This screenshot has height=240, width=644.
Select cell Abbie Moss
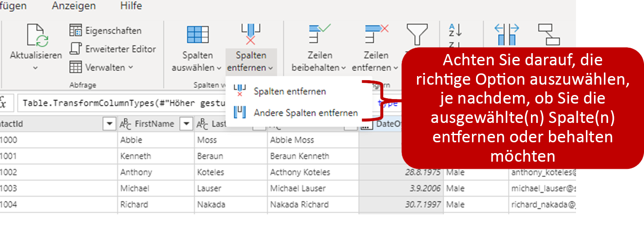313,140
